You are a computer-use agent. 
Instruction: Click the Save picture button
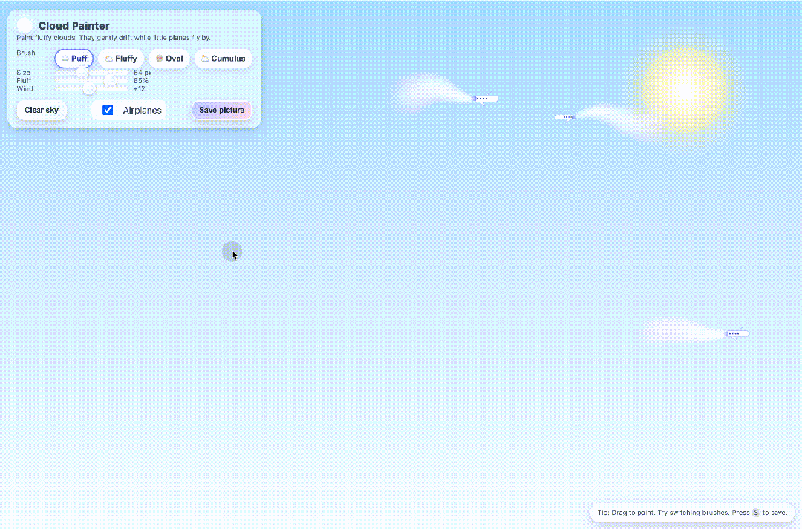pyautogui.click(x=221, y=110)
